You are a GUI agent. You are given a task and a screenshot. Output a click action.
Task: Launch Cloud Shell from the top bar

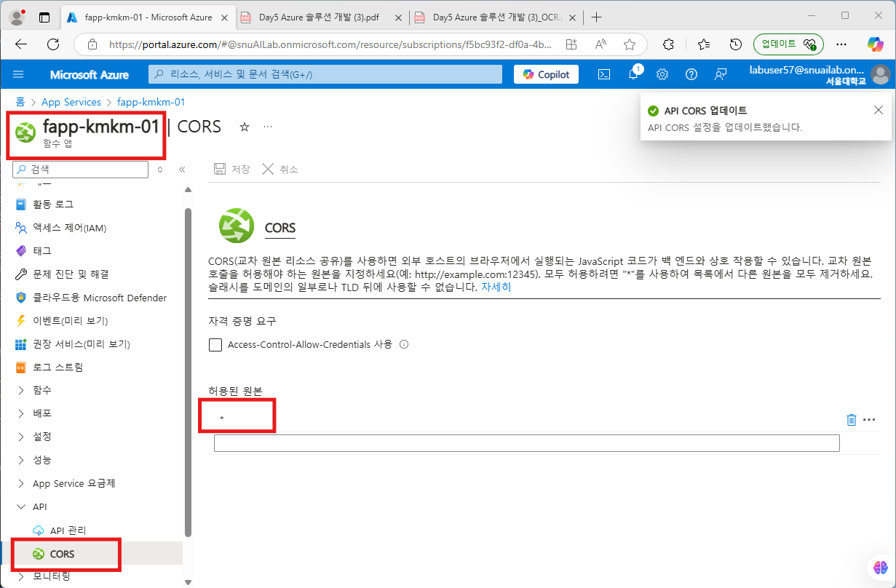603,74
